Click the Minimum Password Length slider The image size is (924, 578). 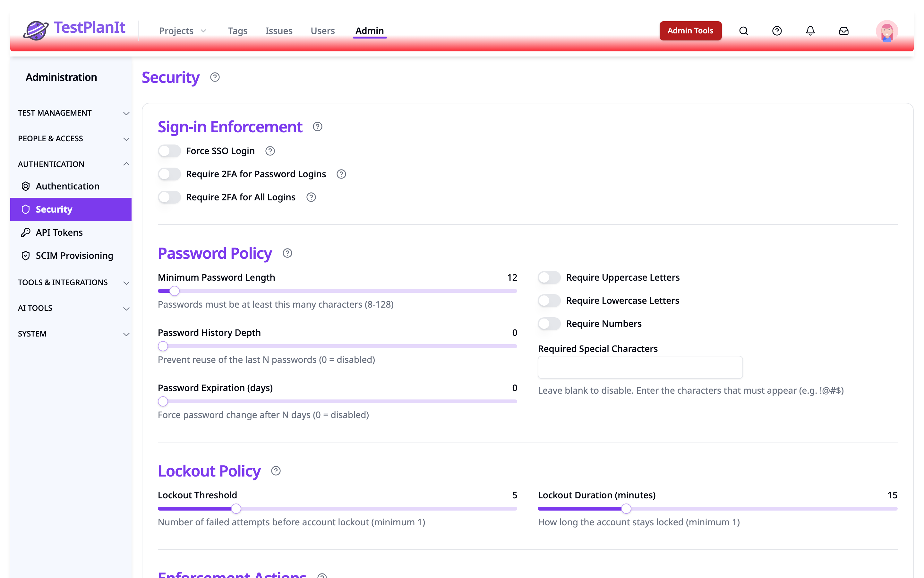pyautogui.click(x=338, y=291)
